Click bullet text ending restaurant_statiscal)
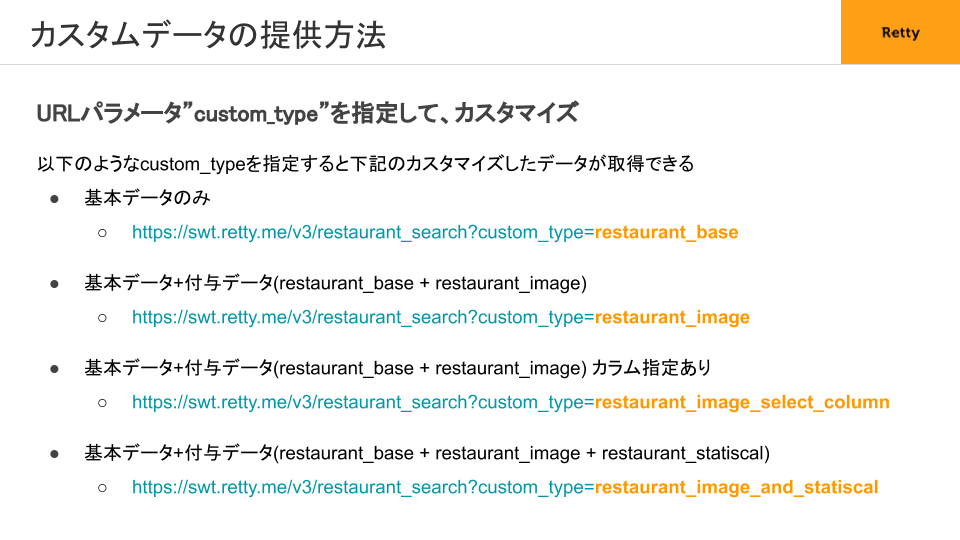The image size is (960, 540). coord(427,453)
